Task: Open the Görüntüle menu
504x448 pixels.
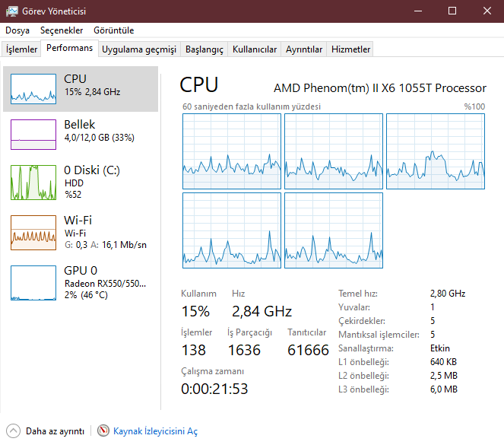Action: (x=114, y=30)
